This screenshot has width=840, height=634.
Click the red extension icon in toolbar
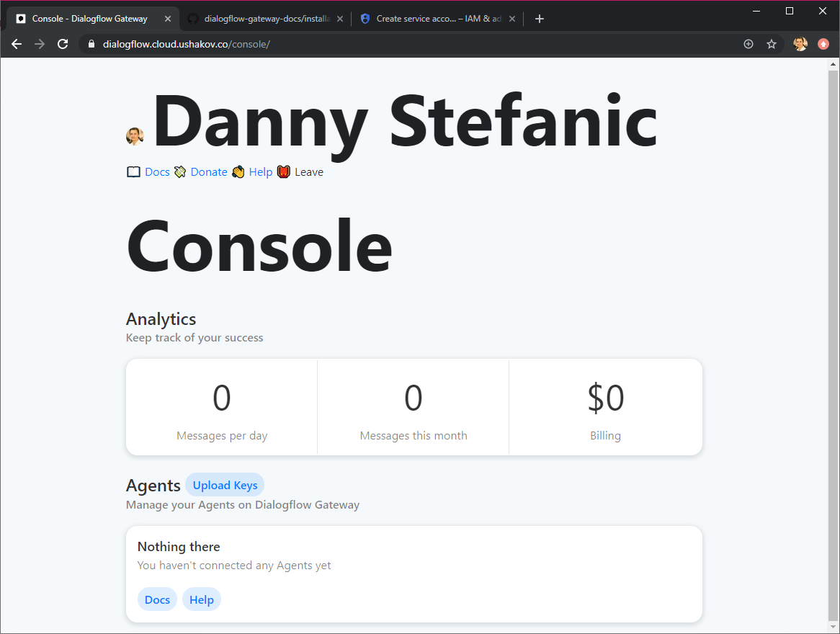pyautogui.click(x=823, y=44)
